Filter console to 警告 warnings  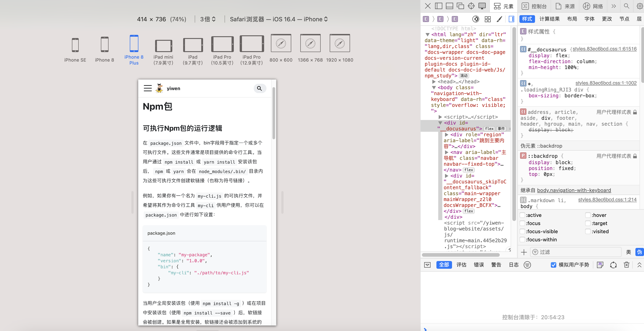click(496, 265)
